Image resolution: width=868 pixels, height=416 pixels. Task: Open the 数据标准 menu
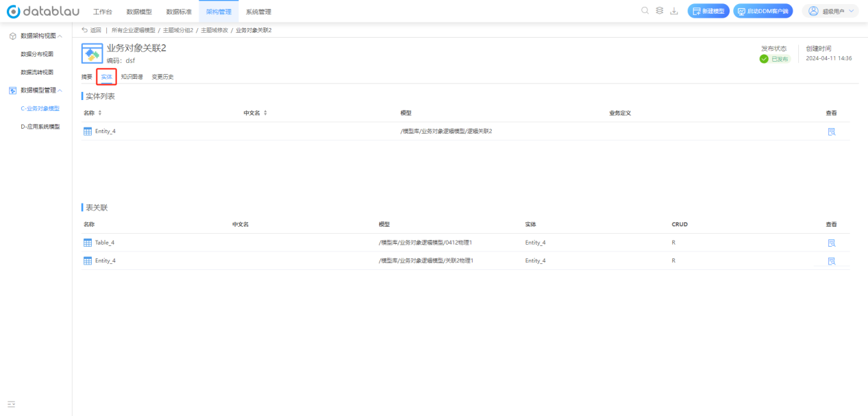179,12
